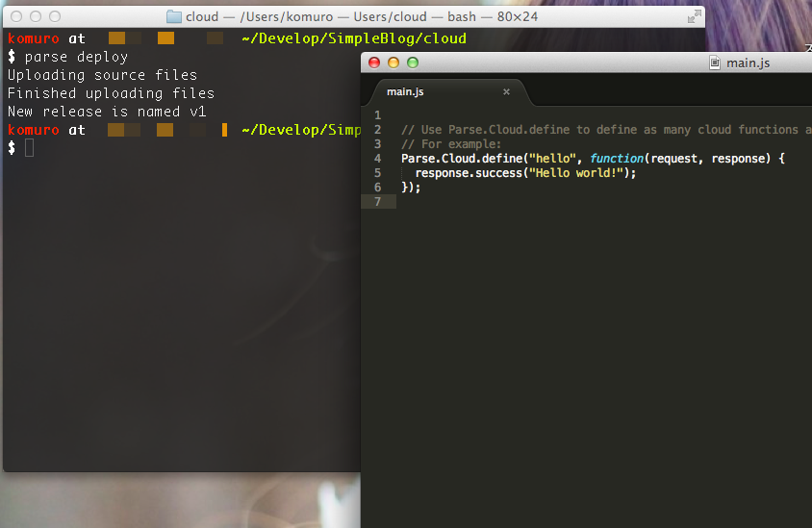Viewport: 812px width, 528px height.
Task: Click line number 4 in the editor gutter
Action: point(378,159)
